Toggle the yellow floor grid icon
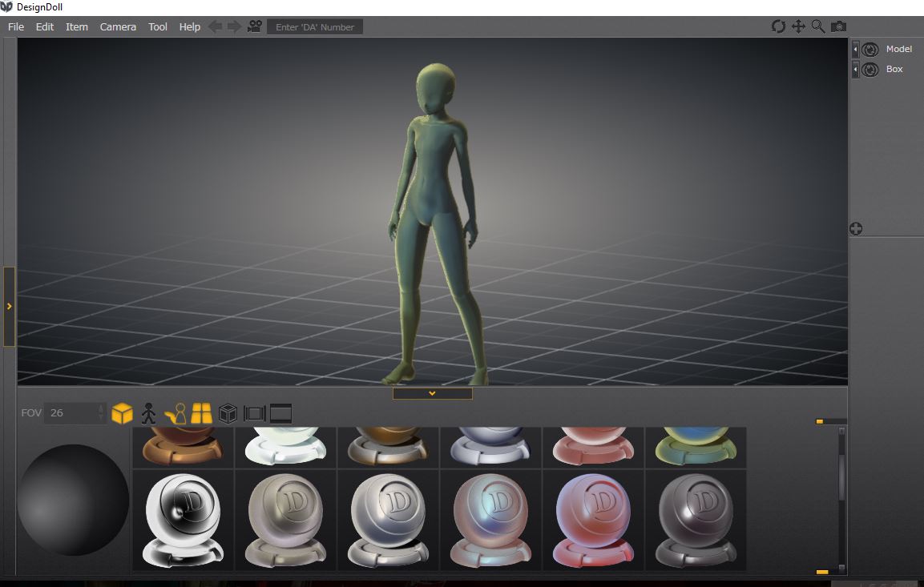924x587 pixels. (201, 413)
